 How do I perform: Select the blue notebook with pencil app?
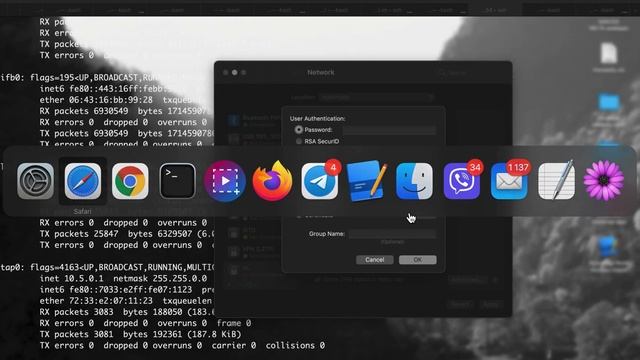click(x=367, y=181)
